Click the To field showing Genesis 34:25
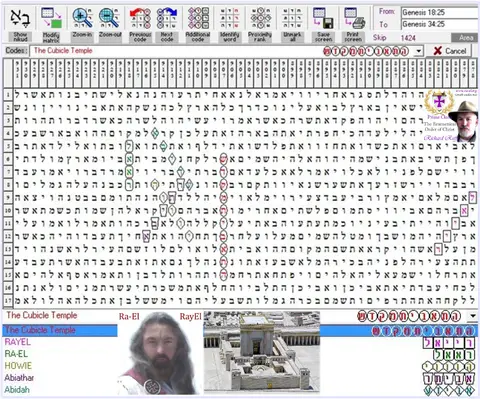Screen dimensions: 480x399 point(440,24)
